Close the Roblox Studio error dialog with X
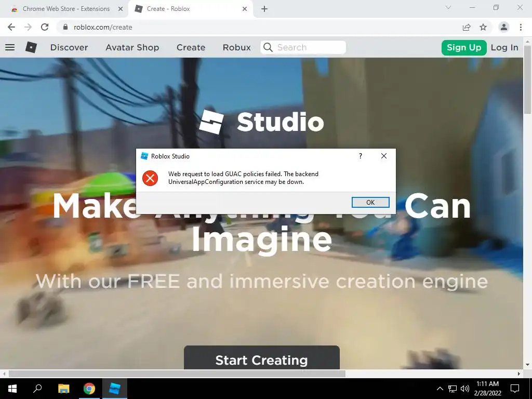 click(384, 156)
